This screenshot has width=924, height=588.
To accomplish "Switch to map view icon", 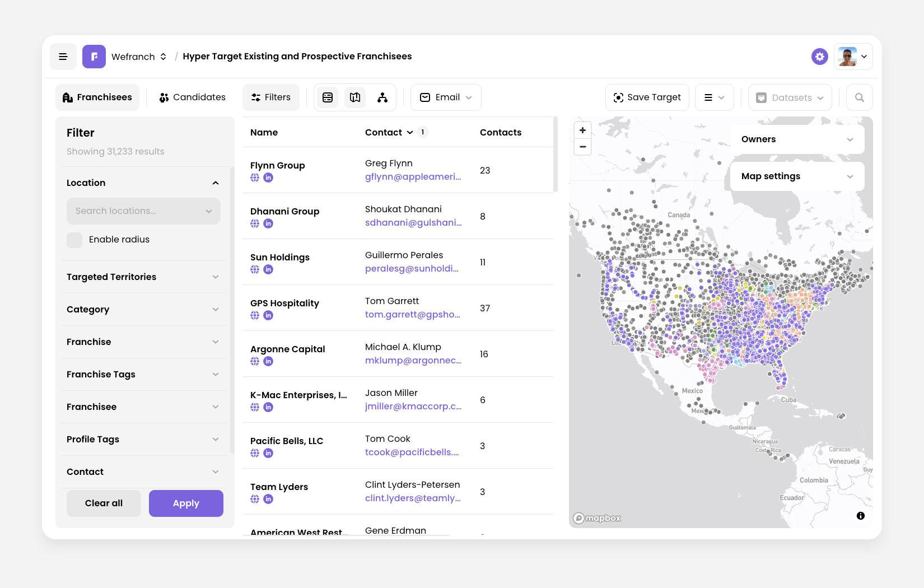I will [355, 97].
